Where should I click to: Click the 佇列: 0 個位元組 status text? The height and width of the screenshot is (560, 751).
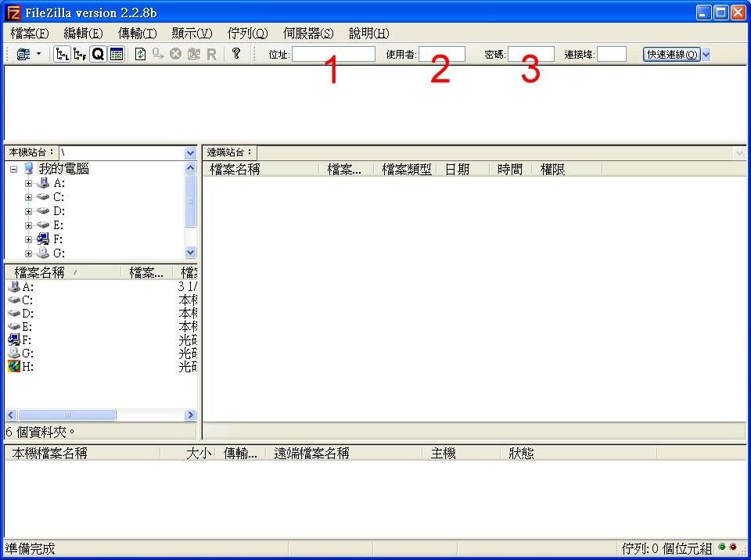point(667,548)
